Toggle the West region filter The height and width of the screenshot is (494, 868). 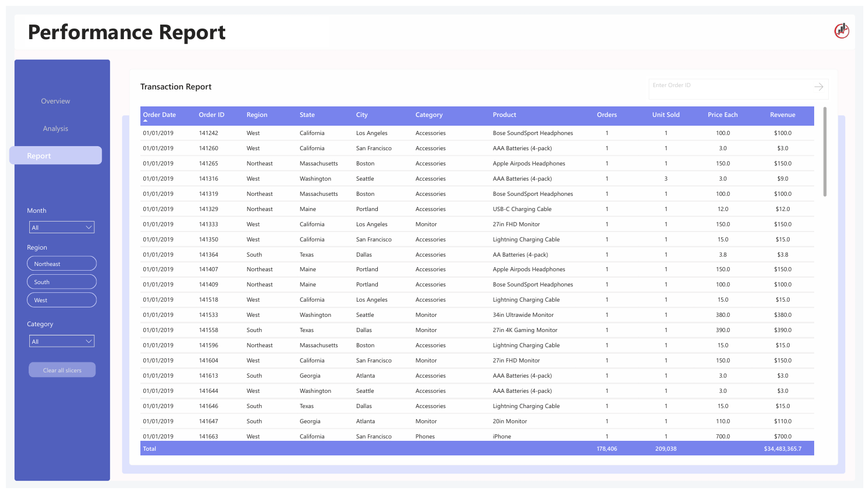pos(61,299)
